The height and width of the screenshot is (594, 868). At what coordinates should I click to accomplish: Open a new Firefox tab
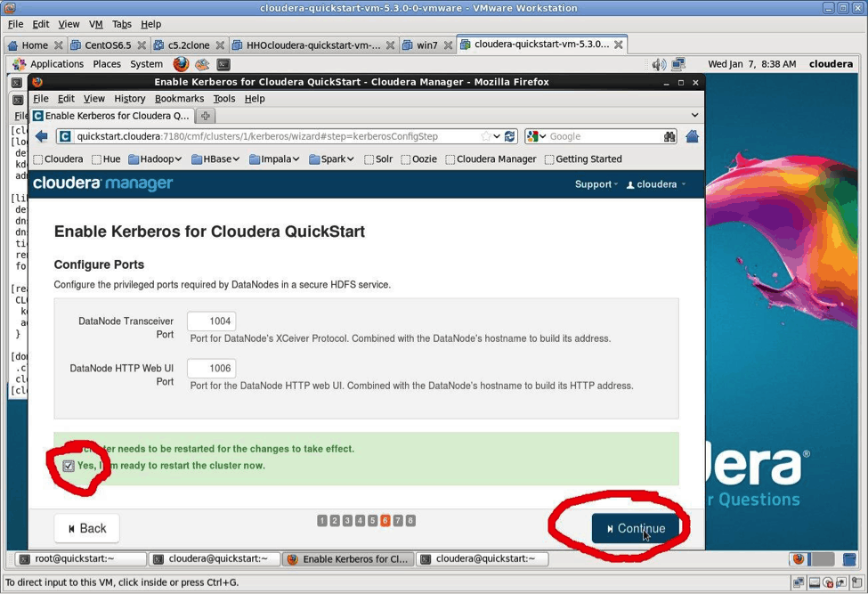(205, 116)
